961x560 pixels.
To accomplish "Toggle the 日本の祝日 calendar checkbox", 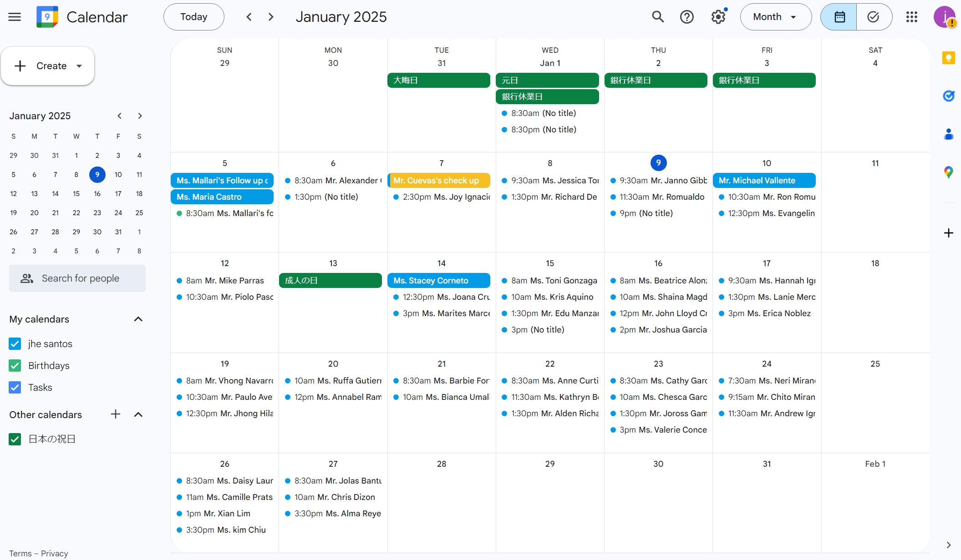I will [x=15, y=439].
